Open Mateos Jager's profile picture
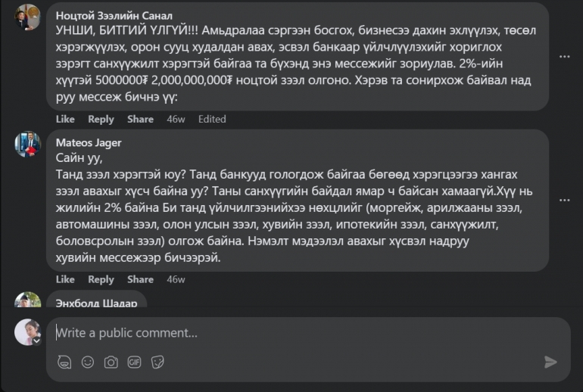The height and width of the screenshot is (392, 583). tap(27, 144)
